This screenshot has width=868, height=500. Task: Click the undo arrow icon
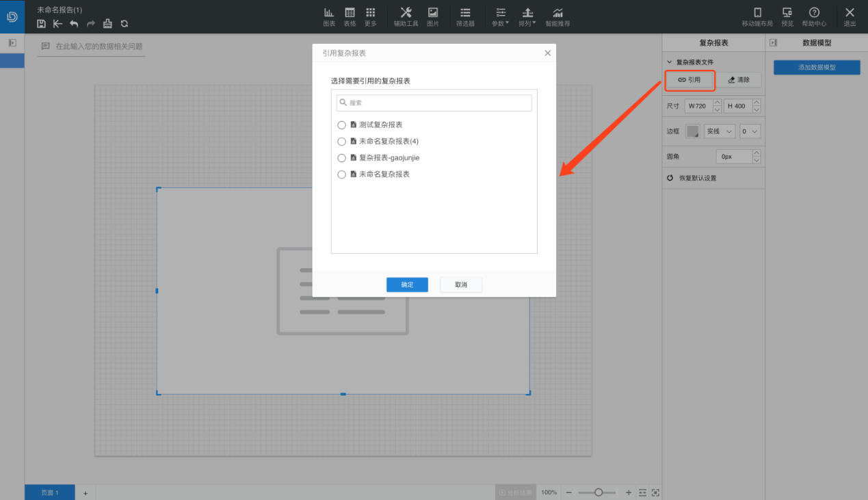(x=74, y=24)
